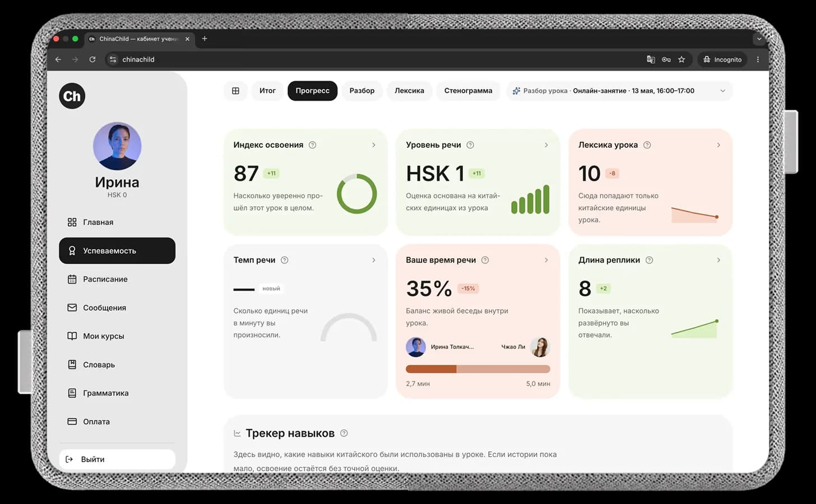Reload the page with refresh icon
This screenshot has width=816, height=504.
[92, 59]
